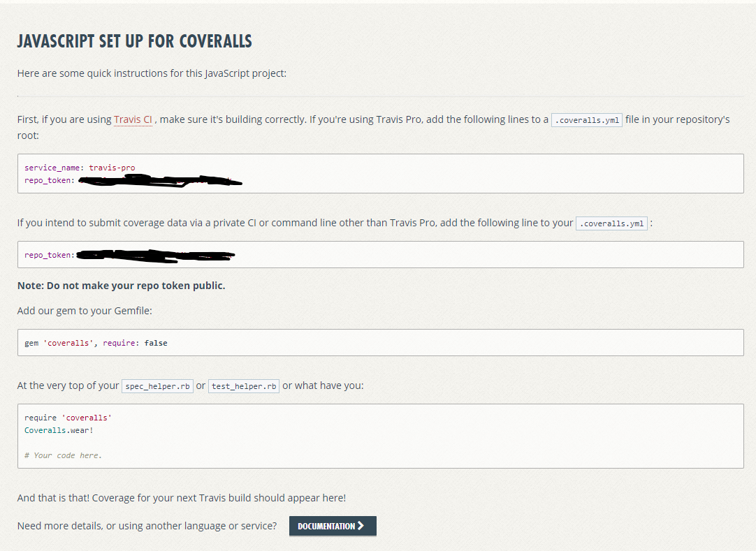Click the spec_helper.rb code tag
Image resolution: width=756 pixels, height=551 pixels.
click(157, 386)
